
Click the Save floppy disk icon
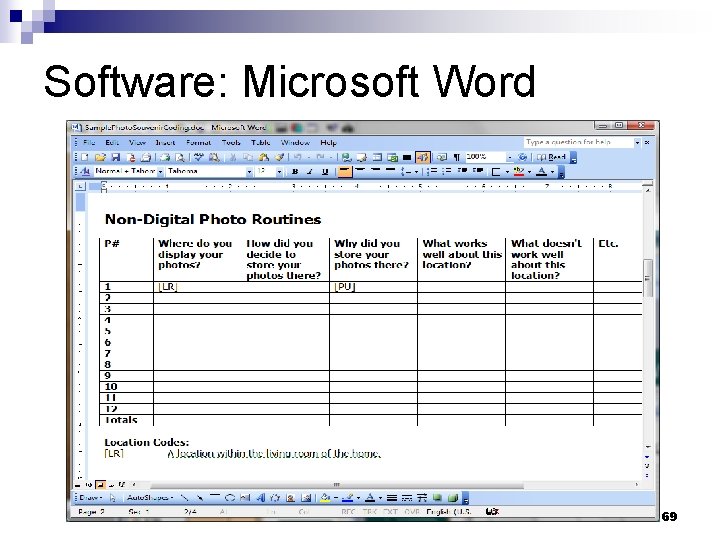pyautogui.click(x=115, y=158)
